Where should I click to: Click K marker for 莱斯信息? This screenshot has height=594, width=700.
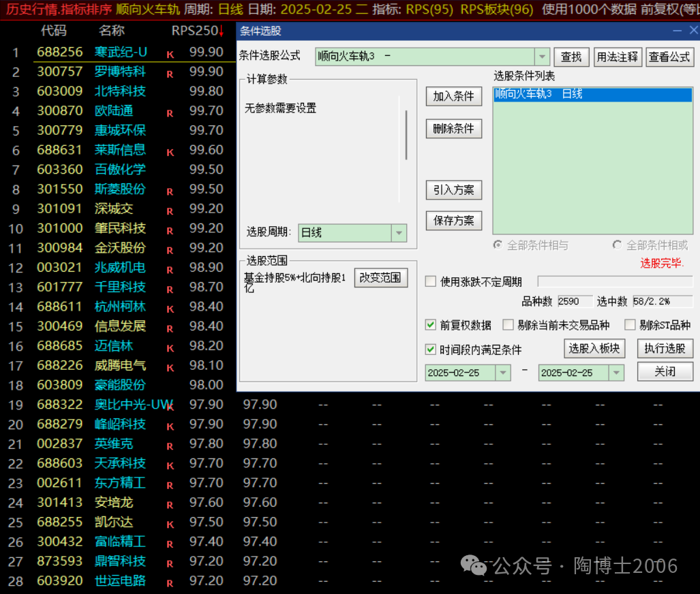click(x=170, y=153)
